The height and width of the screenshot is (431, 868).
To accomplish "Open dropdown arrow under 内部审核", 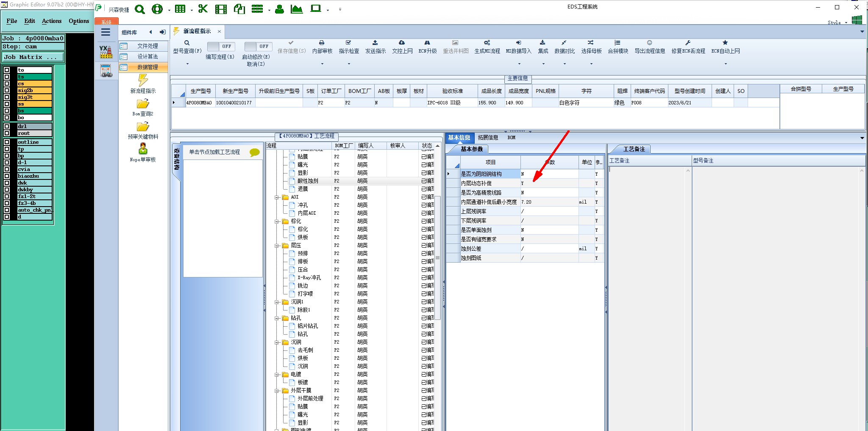I will click(322, 64).
